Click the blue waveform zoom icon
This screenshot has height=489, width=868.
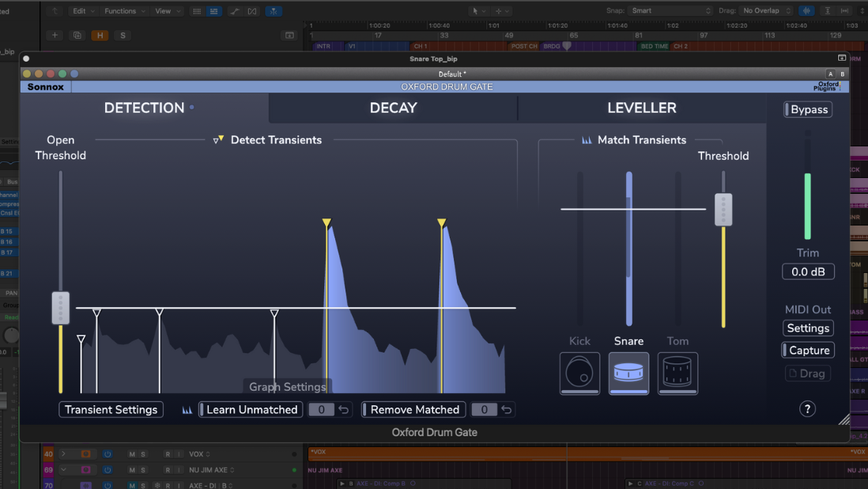point(806,11)
